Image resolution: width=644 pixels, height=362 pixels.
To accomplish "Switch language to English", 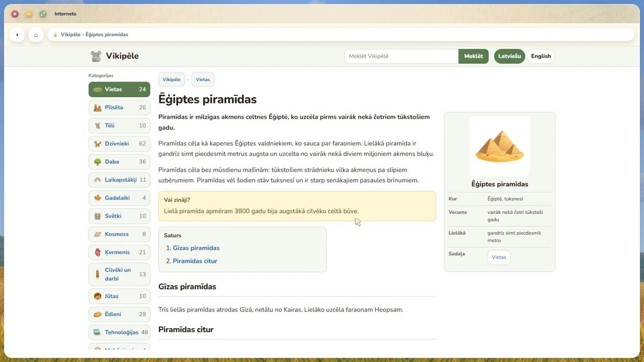I will tap(540, 56).
